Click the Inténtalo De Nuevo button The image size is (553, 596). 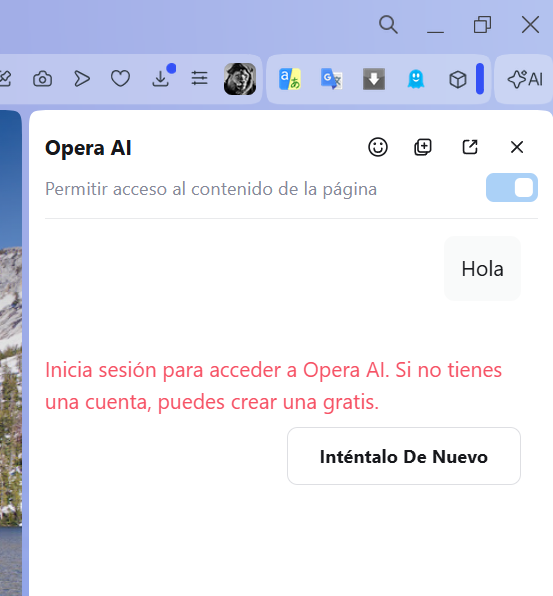pos(404,456)
